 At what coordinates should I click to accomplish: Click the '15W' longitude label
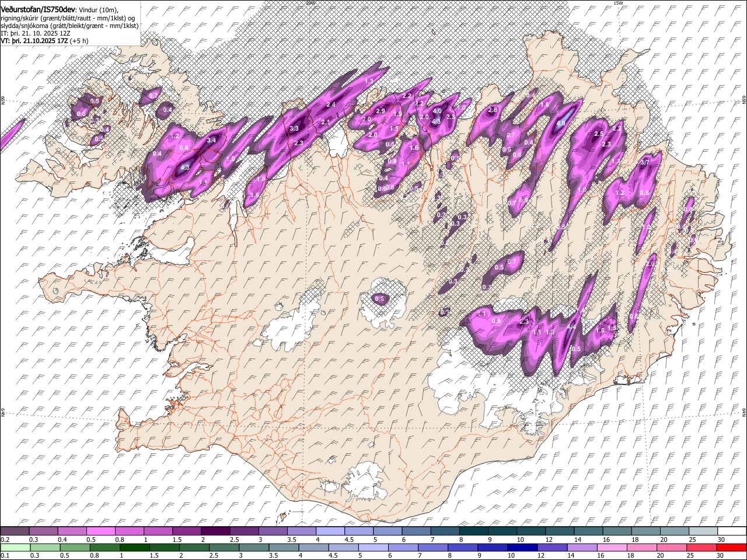coord(617,2)
